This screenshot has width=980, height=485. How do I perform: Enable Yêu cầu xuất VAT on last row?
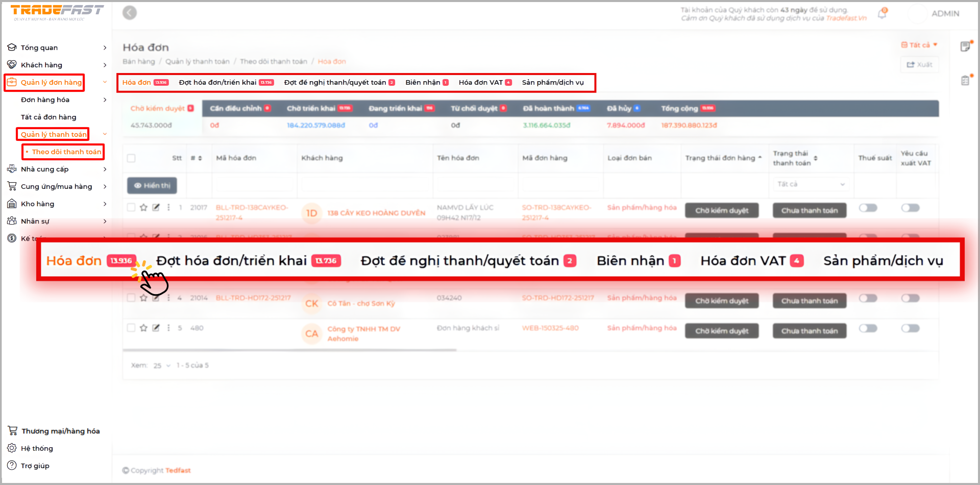pyautogui.click(x=910, y=328)
